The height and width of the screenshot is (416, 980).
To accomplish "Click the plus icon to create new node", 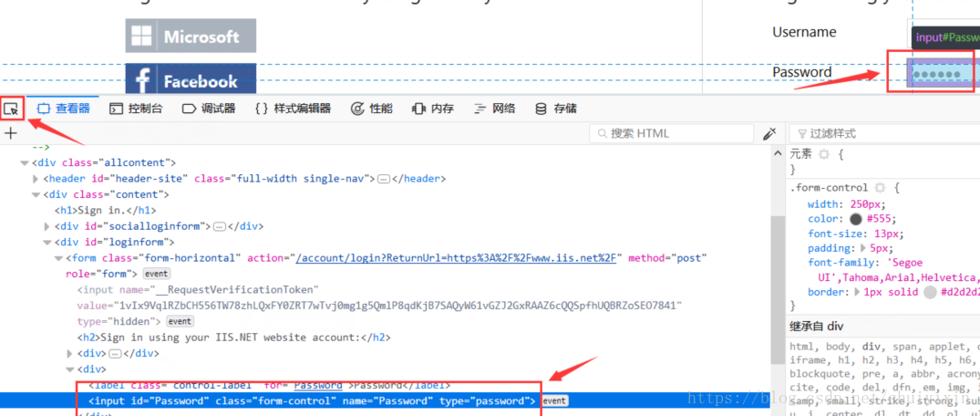I will click(x=11, y=132).
